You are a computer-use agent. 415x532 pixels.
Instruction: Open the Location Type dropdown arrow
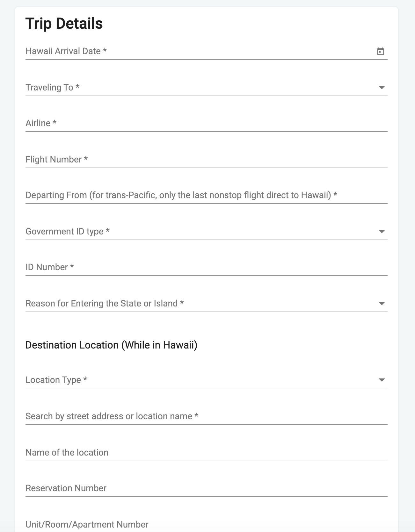(x=382, y=380)
